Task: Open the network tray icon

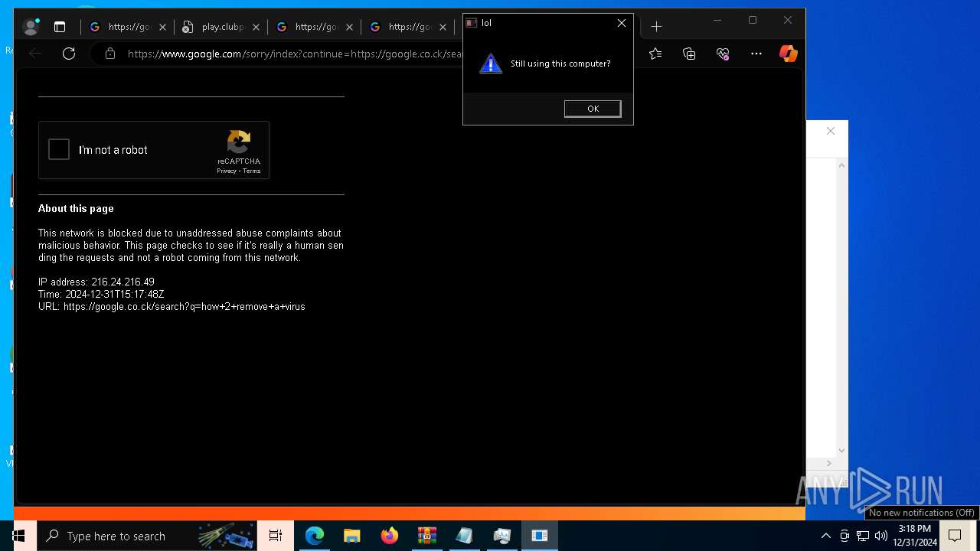Action: click(863, 536)
